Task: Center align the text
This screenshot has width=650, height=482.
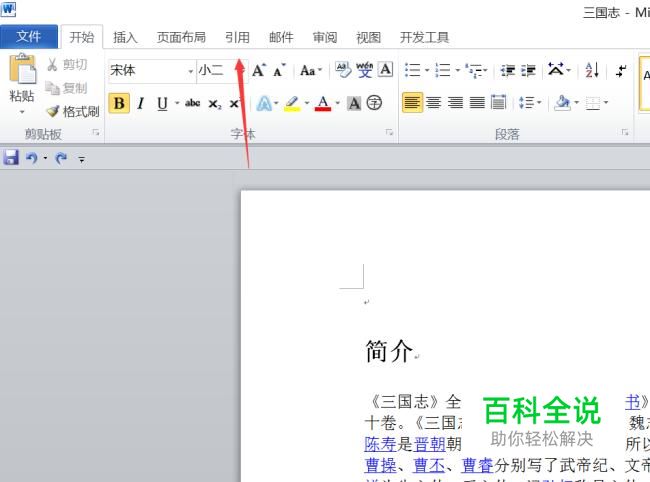Action: (434, 102)
